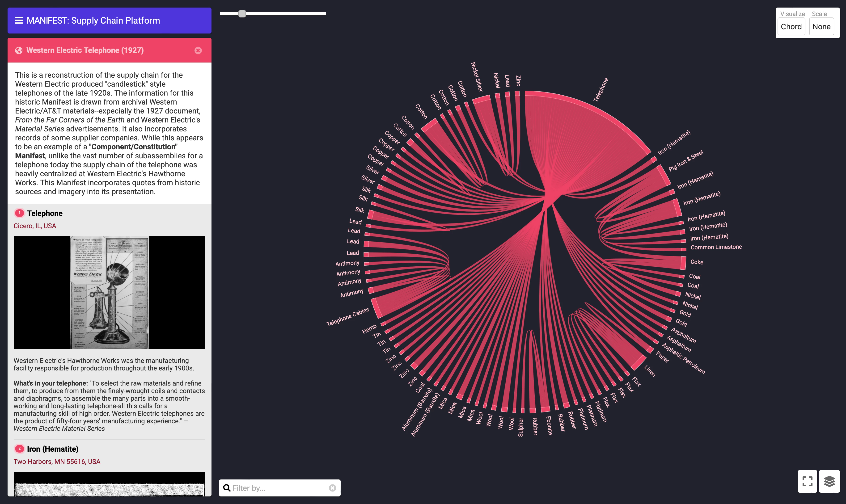Select node 2 marker beside Iron (Hematite)

19,449
